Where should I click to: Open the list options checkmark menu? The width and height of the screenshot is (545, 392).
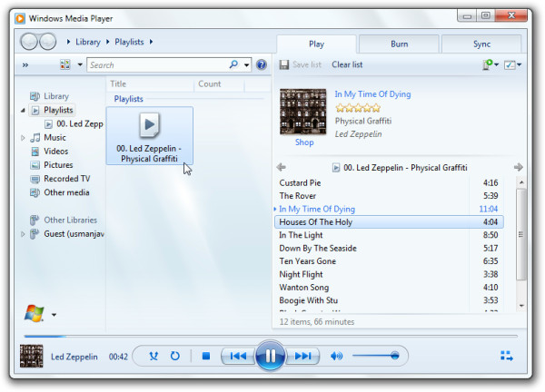click(512, 64)
